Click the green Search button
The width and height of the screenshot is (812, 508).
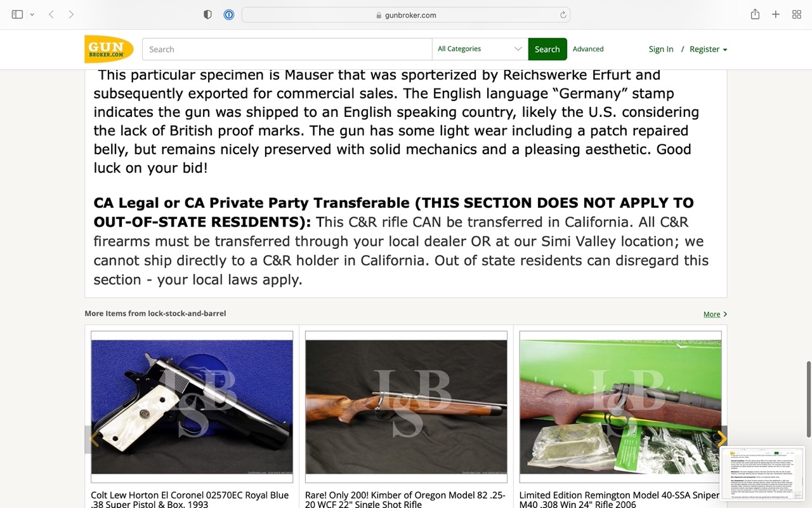547,49
